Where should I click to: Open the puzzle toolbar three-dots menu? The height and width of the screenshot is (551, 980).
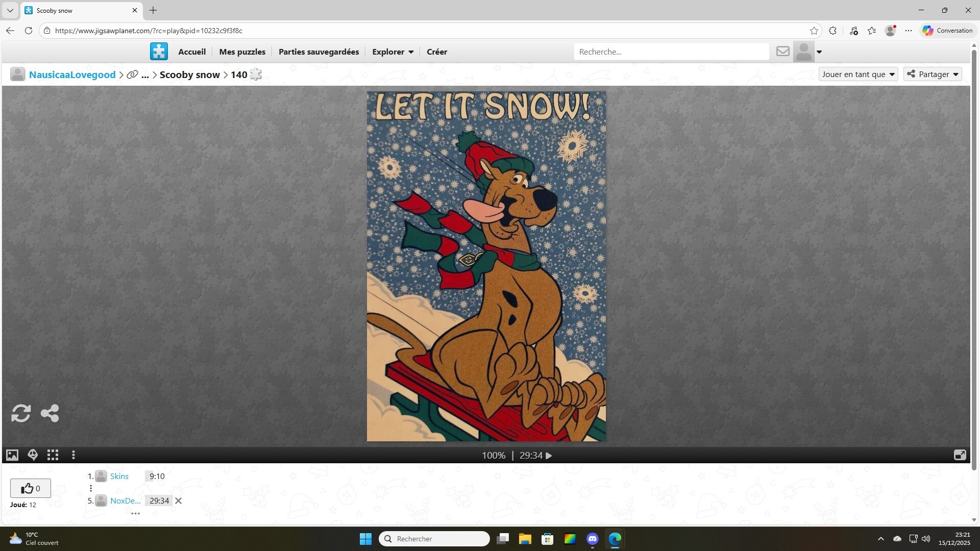[x=73, y=455]
